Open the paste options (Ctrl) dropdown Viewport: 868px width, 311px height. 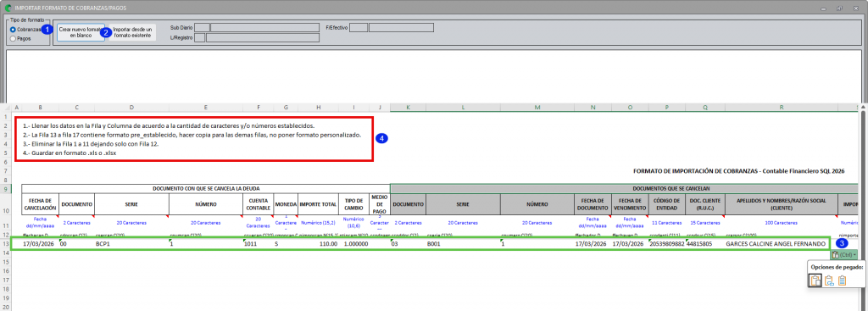click(843, 254)
